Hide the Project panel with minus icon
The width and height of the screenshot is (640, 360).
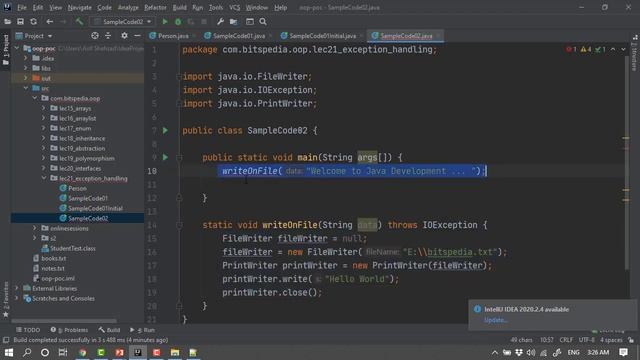[x=137, y=36]
